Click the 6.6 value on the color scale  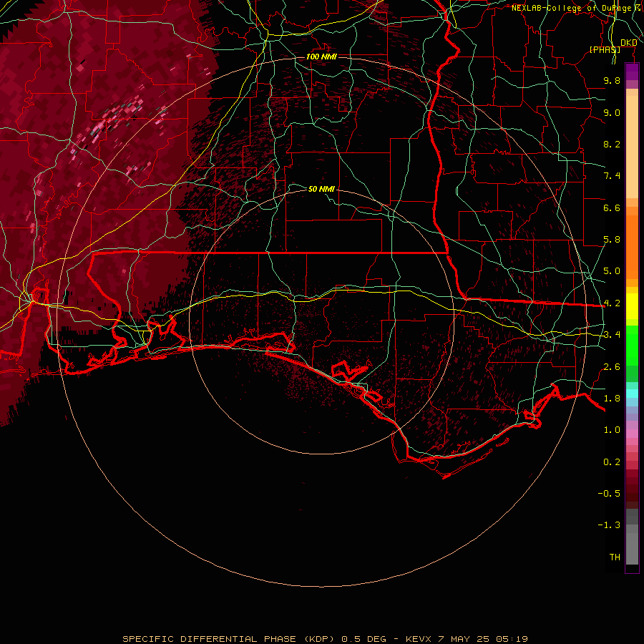click(x=612, y=208)
